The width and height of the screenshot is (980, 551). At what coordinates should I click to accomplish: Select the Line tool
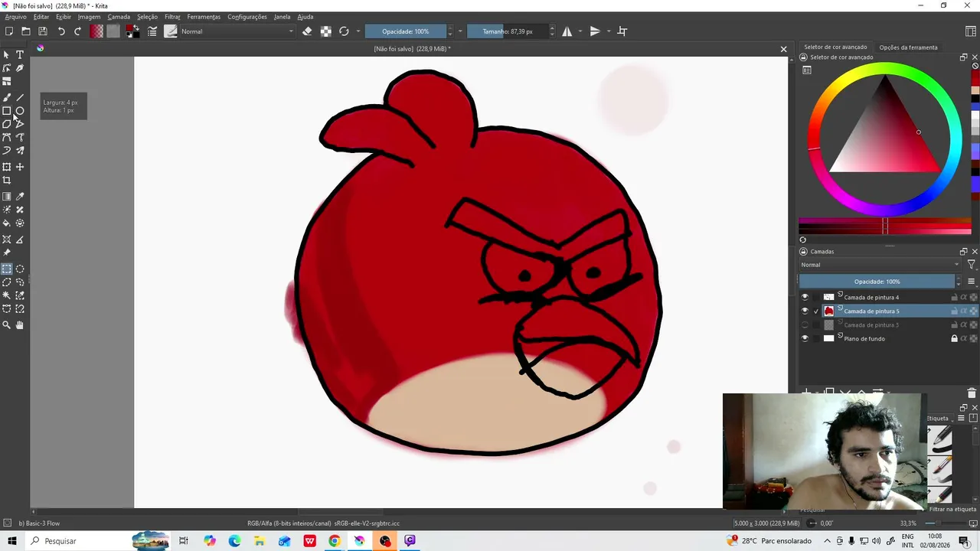(20, 97)
